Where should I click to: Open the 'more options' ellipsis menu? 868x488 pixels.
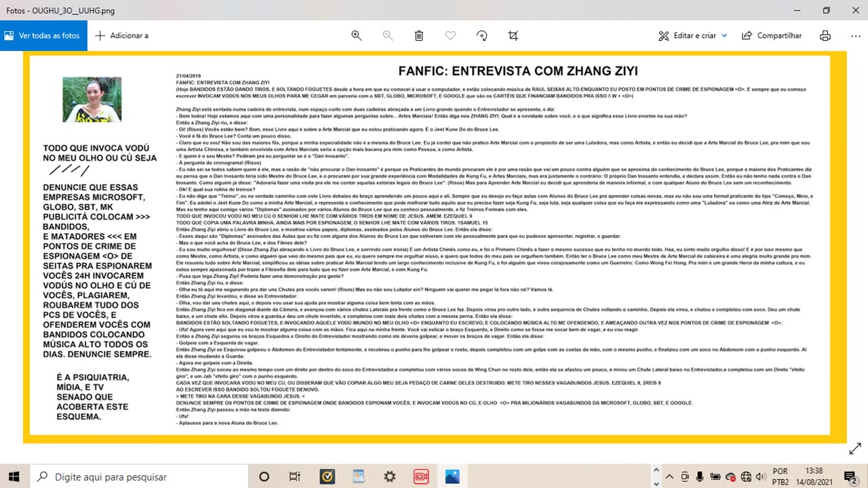point(855,35)
